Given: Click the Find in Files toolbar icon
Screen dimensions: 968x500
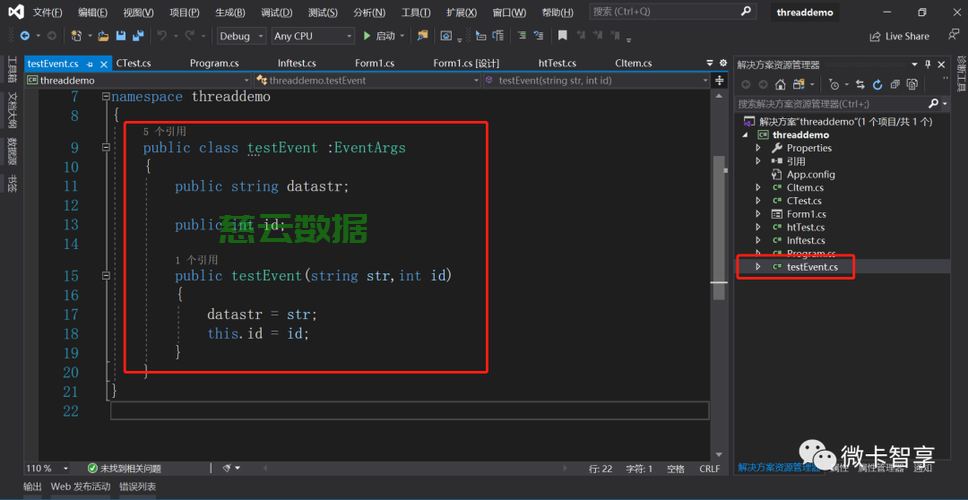Looking at the screenshot, I should [422, 36].
